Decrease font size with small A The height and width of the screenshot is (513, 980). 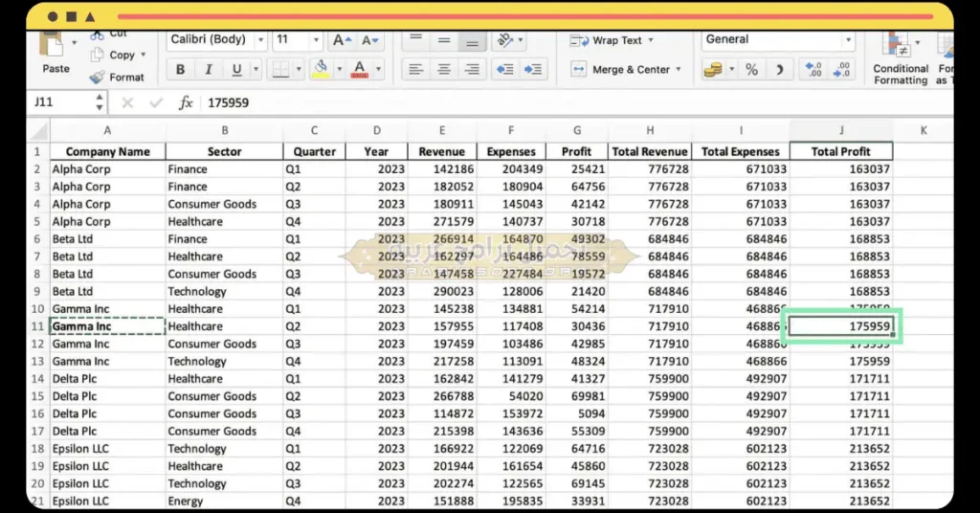click(x=369, y=40)
